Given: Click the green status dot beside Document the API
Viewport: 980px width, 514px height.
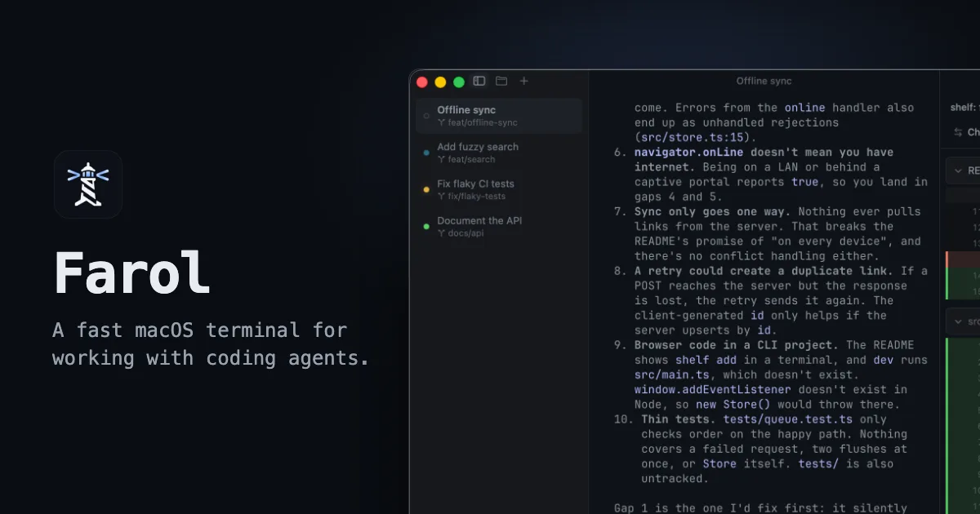Looking at the screenshot, I should point(426,226).
